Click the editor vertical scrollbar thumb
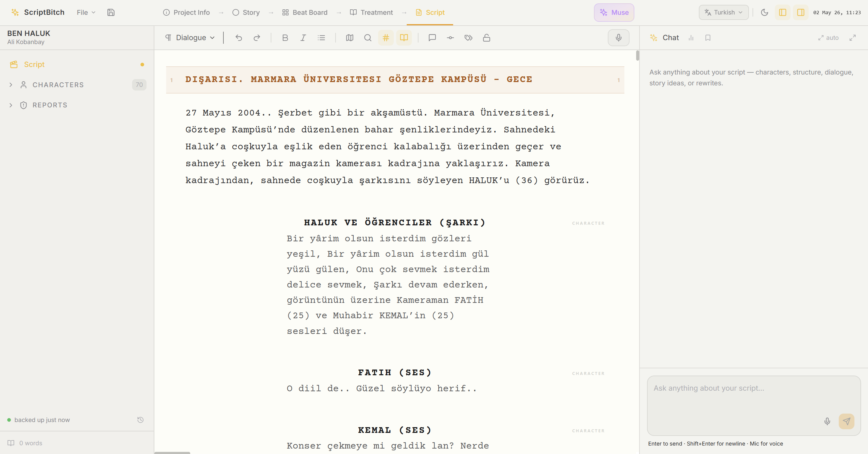The image size is (868, 454). point(638,56)
